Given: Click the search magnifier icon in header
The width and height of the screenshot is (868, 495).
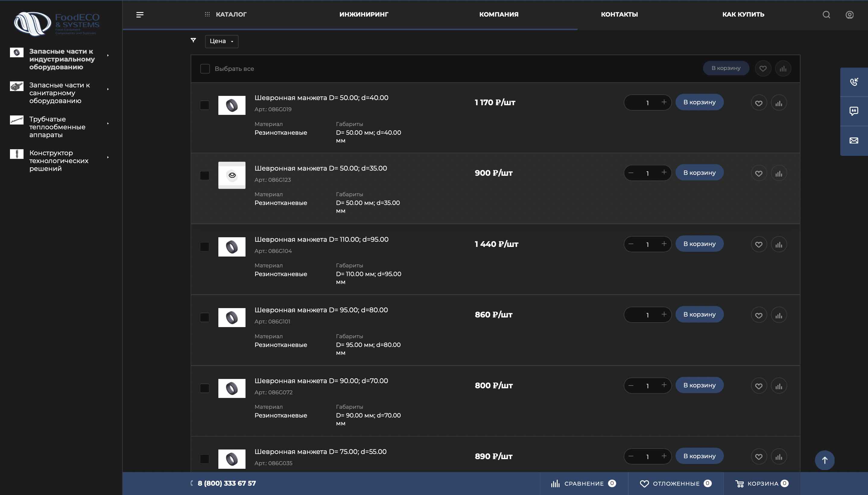Looking at the screenshot, I should coord(826,14).
